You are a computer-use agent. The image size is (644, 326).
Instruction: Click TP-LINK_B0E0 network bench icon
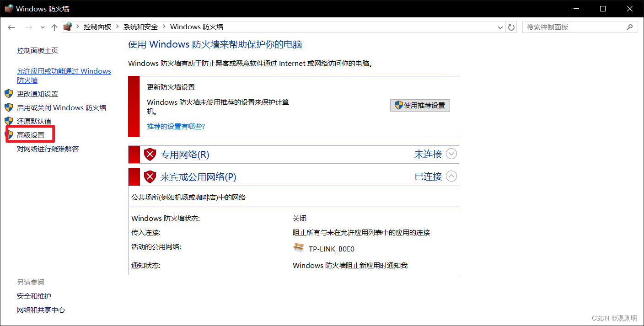point(298,248)
